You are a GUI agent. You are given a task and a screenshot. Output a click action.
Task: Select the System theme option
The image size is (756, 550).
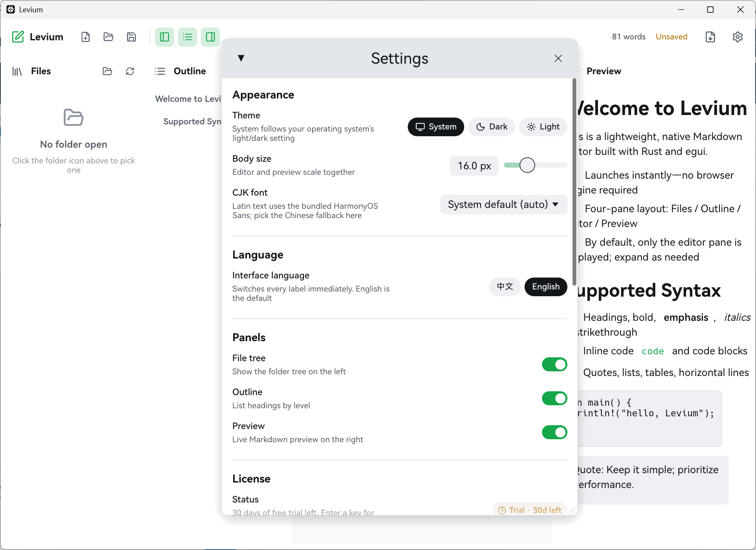pyautogui.click(x=436, y=127)
